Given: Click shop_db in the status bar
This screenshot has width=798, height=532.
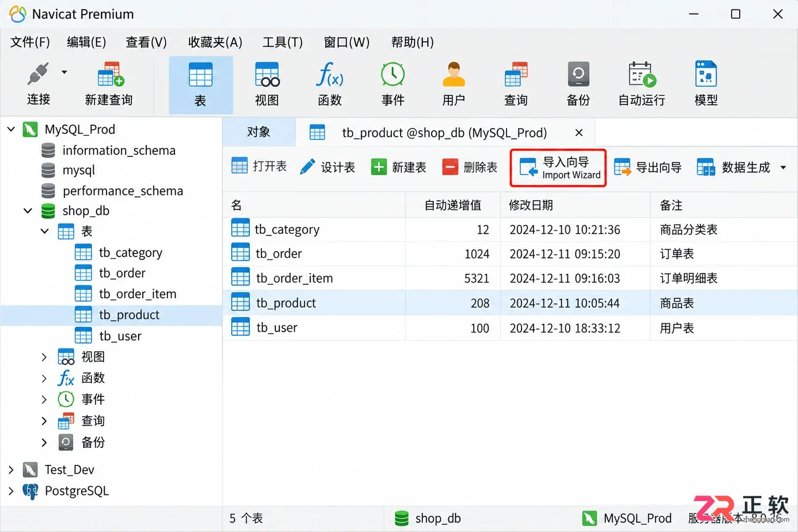Looking at the screenshot, I should click(x=427, y=518).
